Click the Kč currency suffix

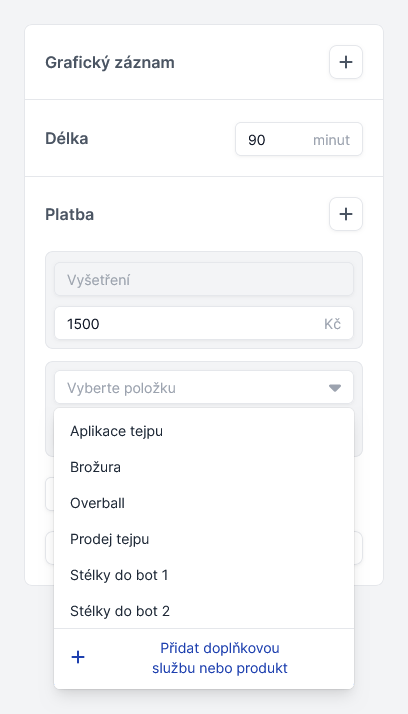pos(332,324)
